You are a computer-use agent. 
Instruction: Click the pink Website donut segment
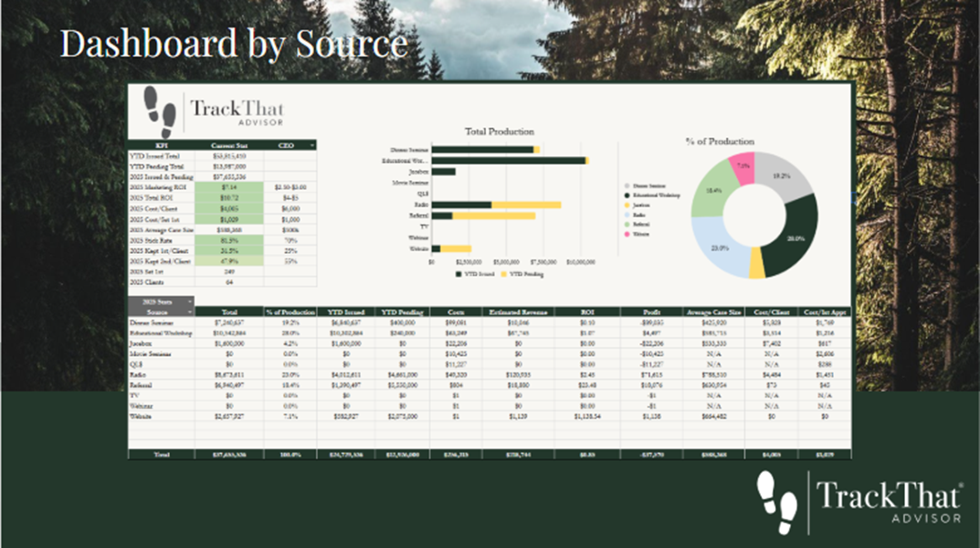(743, 168)
